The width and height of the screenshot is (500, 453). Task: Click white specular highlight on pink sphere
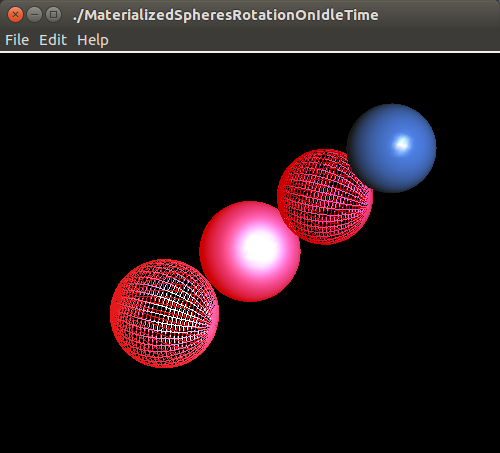coord(258,248)
